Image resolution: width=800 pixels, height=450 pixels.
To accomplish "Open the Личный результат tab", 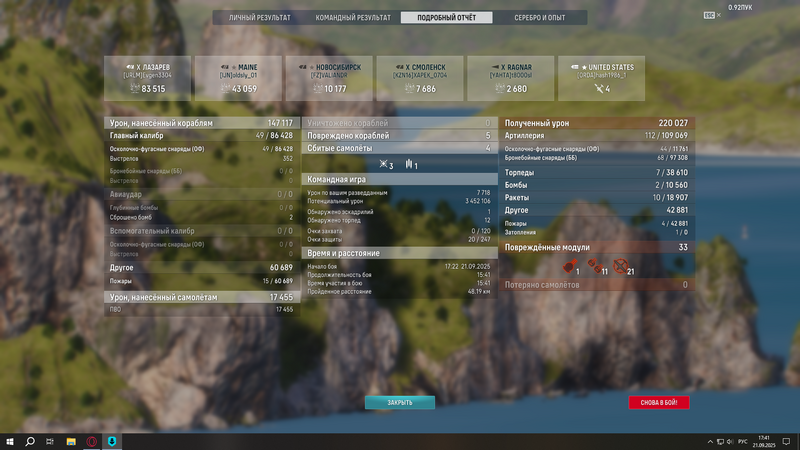I will point(259,17).
